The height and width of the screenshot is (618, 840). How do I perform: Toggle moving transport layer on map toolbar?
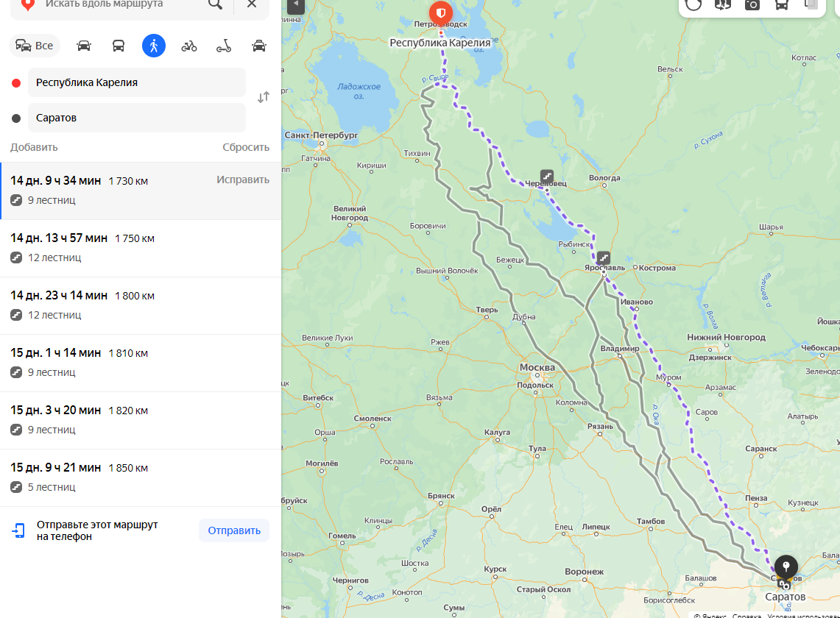pos(782,5)
